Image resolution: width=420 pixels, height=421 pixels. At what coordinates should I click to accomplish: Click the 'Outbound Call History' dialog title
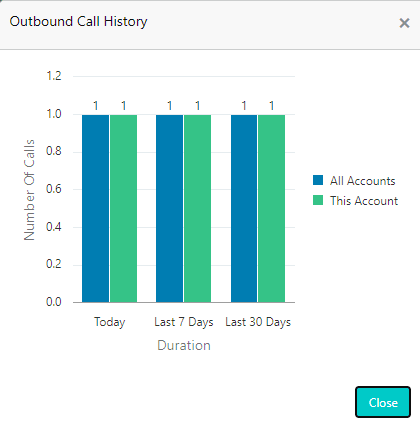pyautogui.click(x=78, y=22)
